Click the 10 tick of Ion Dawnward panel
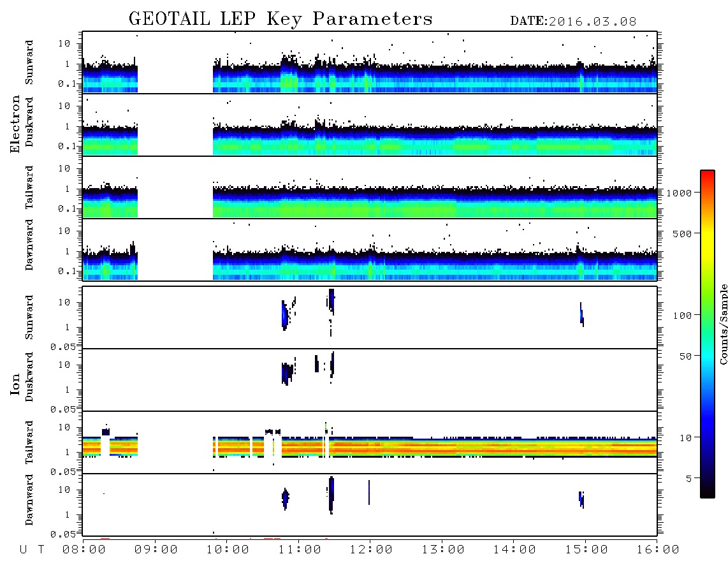The image size is (728, 561). pyautogui.click(x=64, y=490)
